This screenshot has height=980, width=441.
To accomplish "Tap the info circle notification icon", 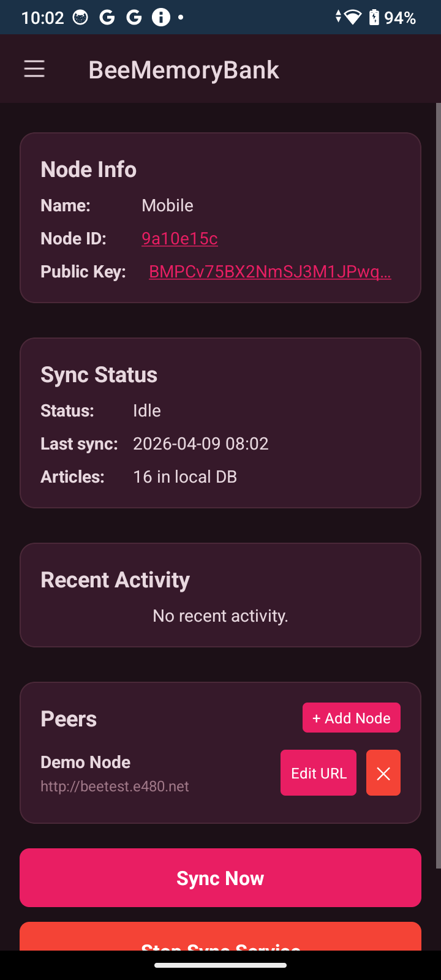I will [x=161, y=17].
